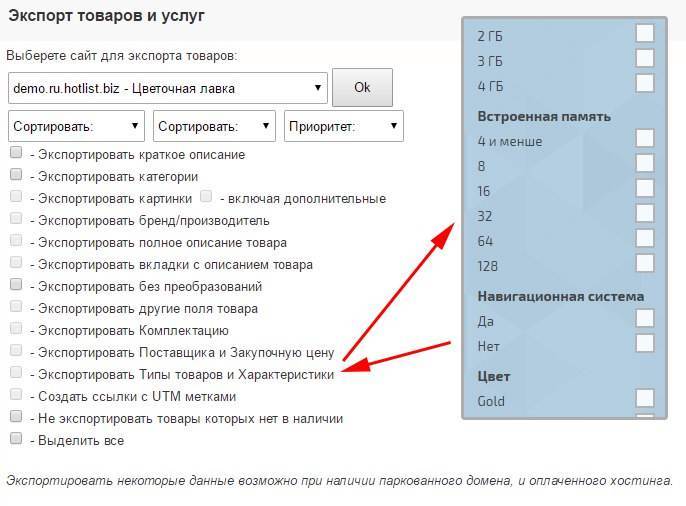Expand the first Сортировать dropdown
Image resolution: width=686 pixels, height=506 pixels.
tap(77, 127)
